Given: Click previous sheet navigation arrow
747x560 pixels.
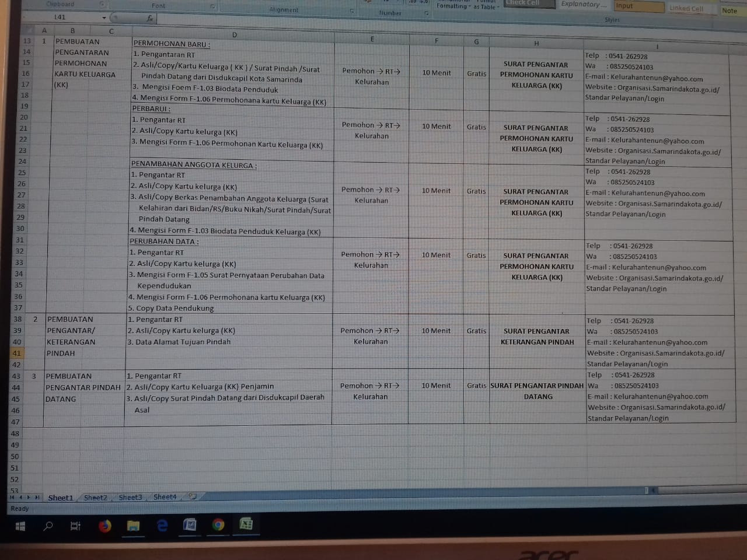Looking at the screenshot, I should pos(20,498).
